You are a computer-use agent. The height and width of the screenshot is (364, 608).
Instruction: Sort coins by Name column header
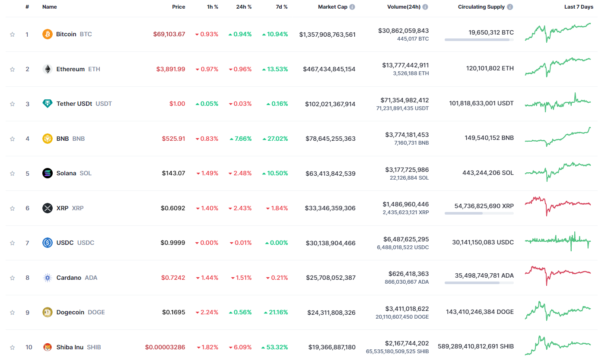coord(50,7)
